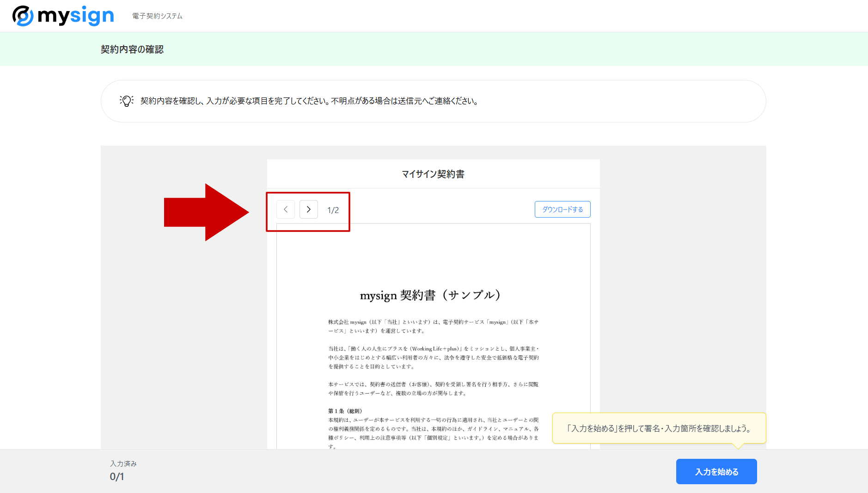Click the 電子契約システム header label
The width and height of the screenshot is (868, 493).
point(157,15)
